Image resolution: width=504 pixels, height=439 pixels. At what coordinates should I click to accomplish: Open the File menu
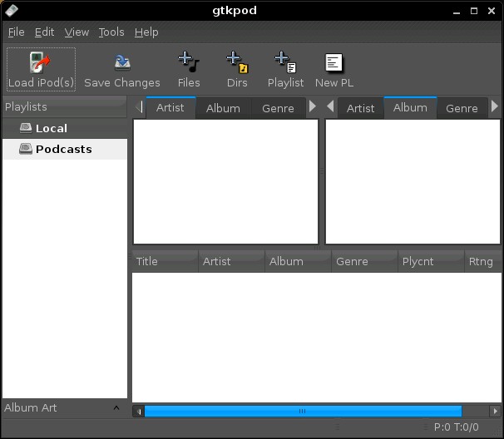click(16, 32)
